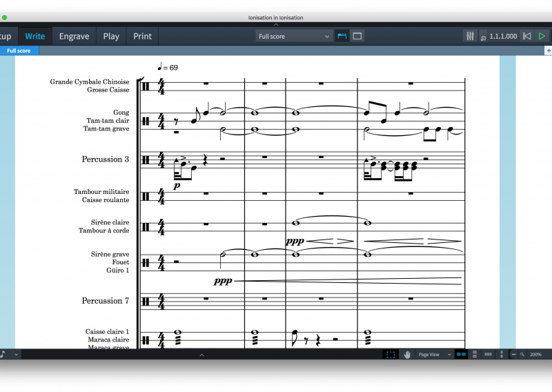Image resolution: width=552 pixels, height=392 pixels.
Task: Select the Percussion 7 staff label
Action: pyautogui.click(x=106, y=301)
